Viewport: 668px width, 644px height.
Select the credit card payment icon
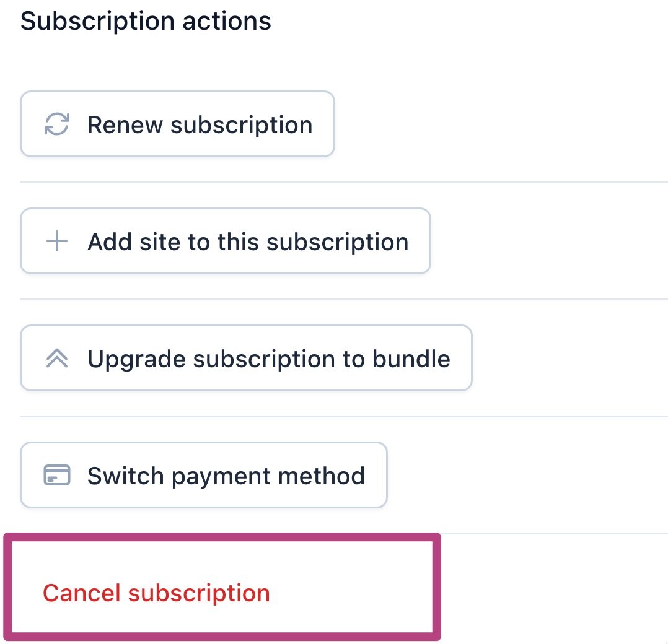56,475
